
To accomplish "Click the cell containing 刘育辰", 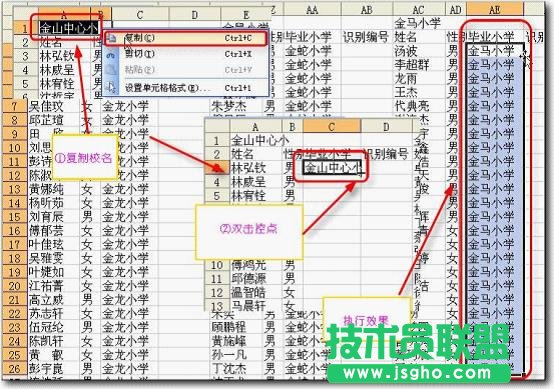I will tap(53, 217).
